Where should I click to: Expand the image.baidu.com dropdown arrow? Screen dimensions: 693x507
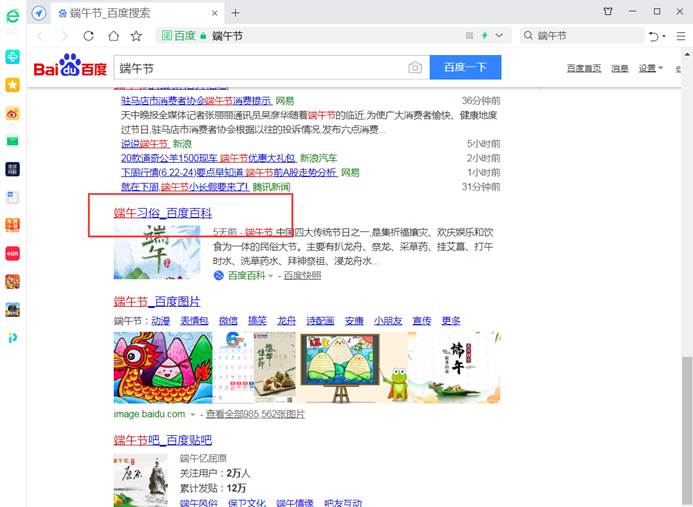tap(193, 414)
